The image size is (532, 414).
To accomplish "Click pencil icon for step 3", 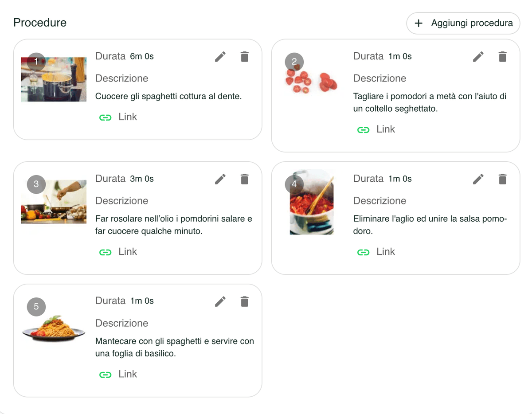I will pyautogui.click(x=220, y=179).
